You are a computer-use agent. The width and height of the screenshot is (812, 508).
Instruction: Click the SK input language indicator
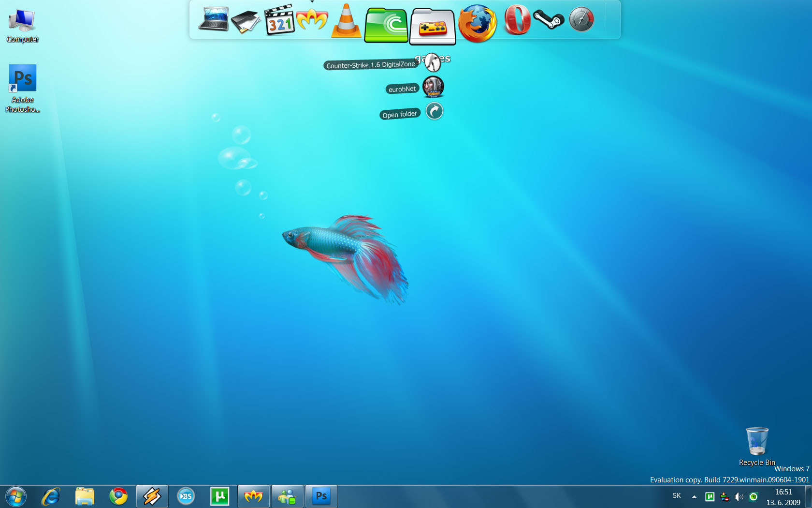(x=677, y=496)
